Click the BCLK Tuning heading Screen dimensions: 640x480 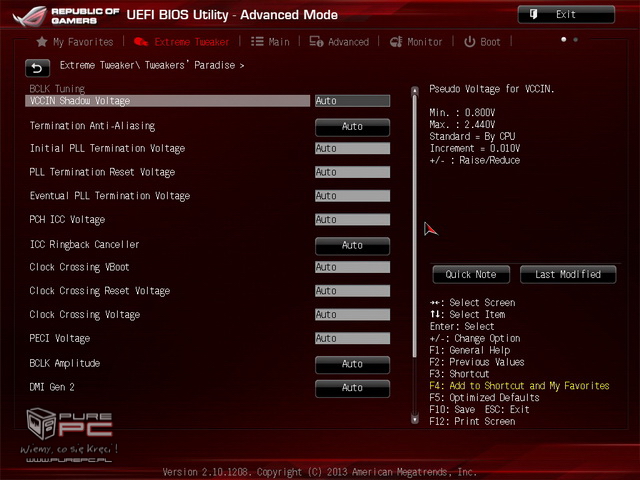[57, 89]
